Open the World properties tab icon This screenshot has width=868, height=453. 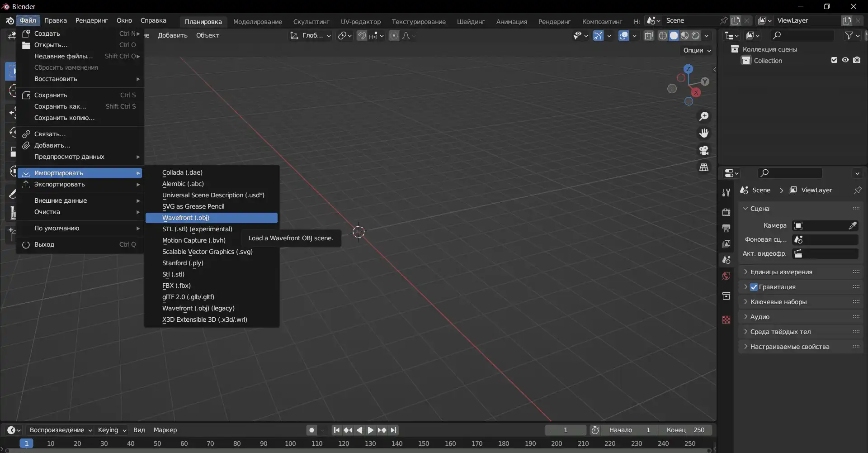(x=726, y=276)
